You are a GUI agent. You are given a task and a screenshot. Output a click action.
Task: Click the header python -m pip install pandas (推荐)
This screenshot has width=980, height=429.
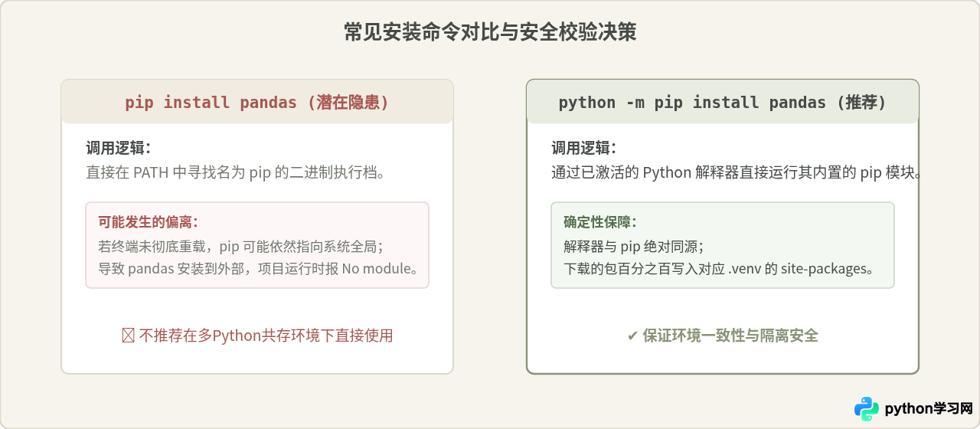click(x=723, y=102)
